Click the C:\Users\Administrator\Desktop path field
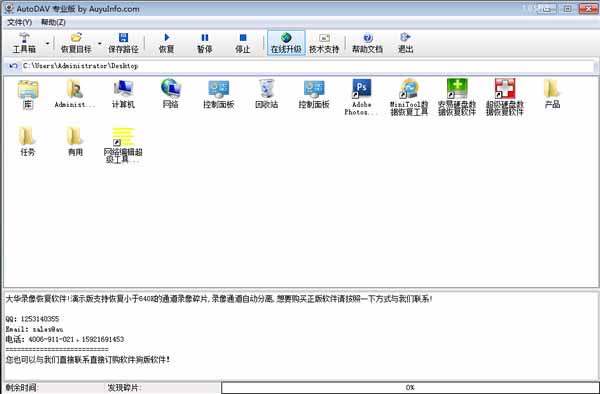 pos(307,66)
